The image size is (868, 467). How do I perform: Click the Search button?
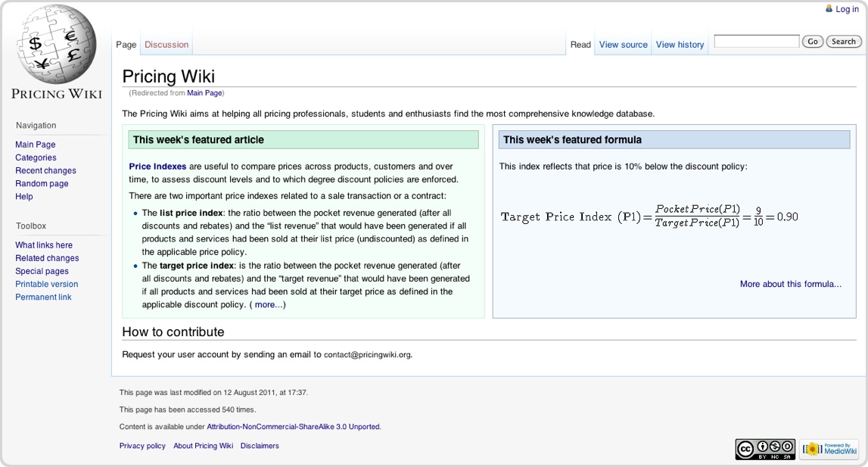pos(844,42)
